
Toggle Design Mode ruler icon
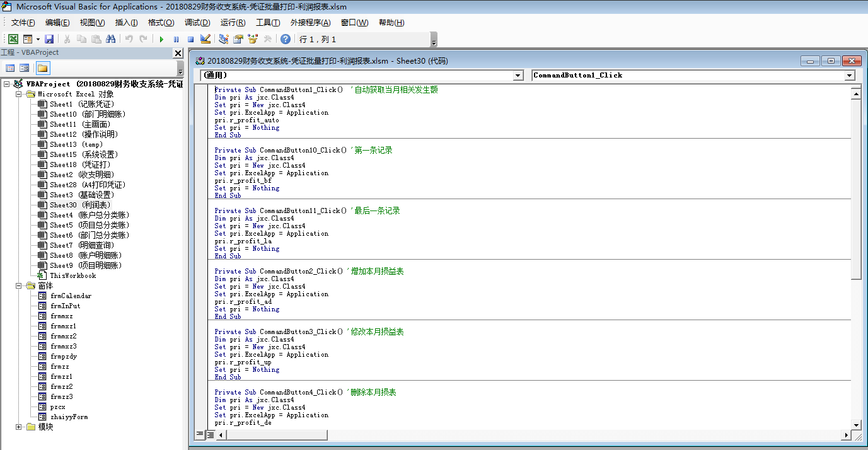point(205,39)
